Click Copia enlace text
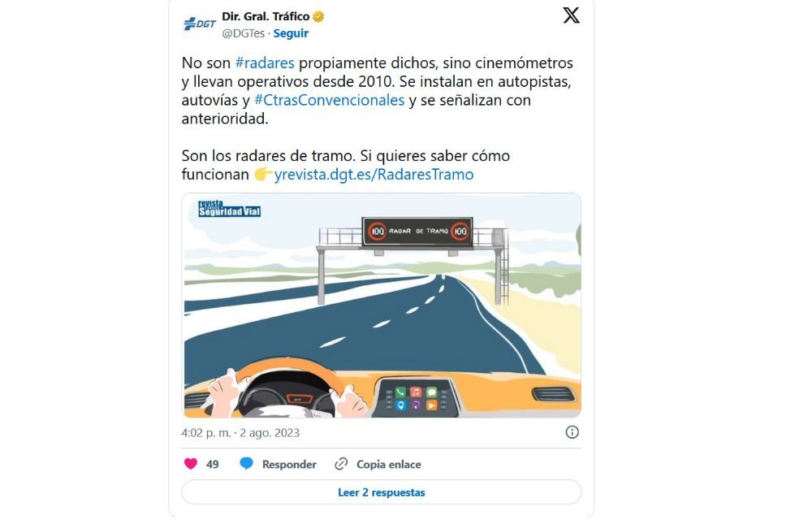The width and height of the screenshot is (812, 529). (388, 464)
